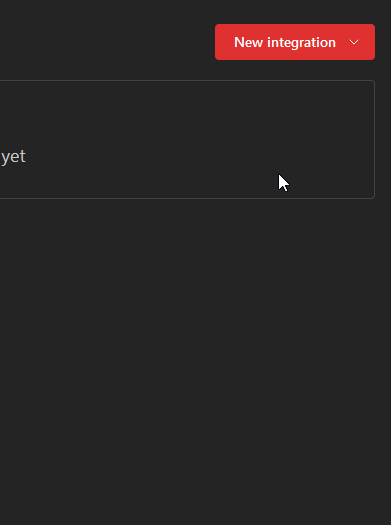Click the right border of empty-state panel
Viewport: 391px width, 525px height.
375,139
